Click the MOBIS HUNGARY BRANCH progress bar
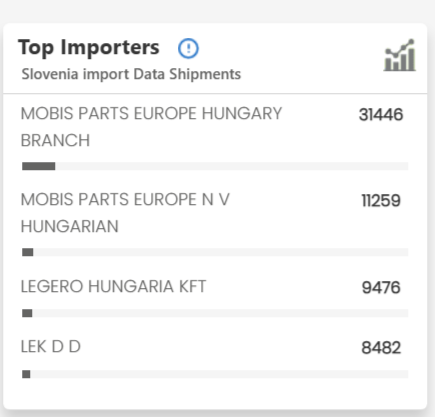 [215, 166]
